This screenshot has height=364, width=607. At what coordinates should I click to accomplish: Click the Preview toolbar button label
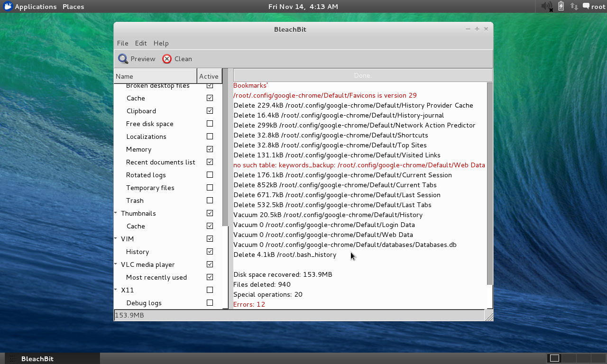pos(143,59)
